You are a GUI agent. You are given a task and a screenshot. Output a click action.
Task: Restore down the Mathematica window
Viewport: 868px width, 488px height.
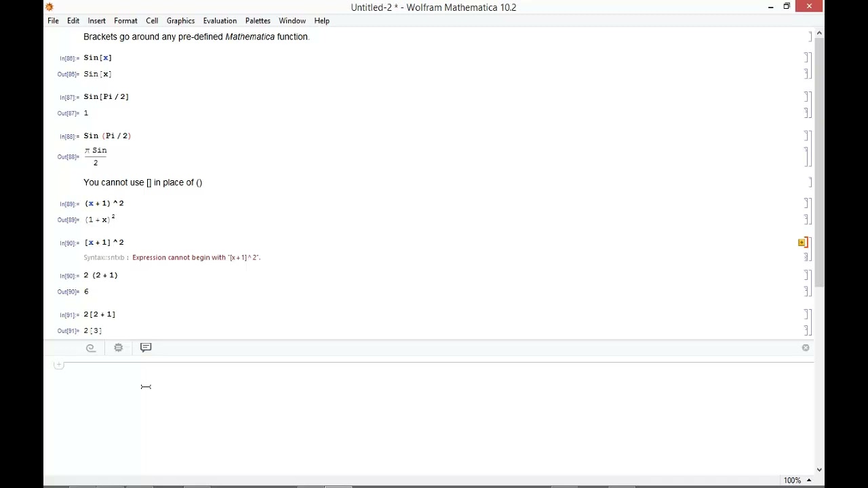click(x=787, y=7)
